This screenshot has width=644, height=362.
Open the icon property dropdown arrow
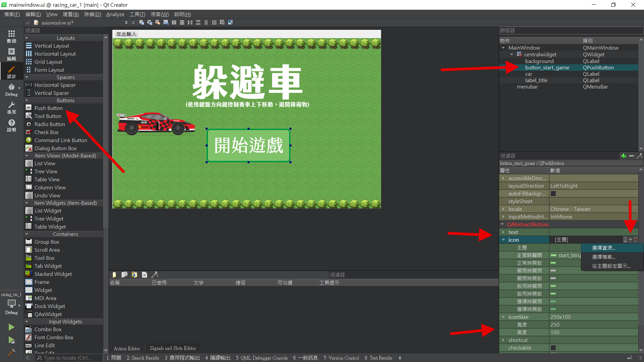630,240
